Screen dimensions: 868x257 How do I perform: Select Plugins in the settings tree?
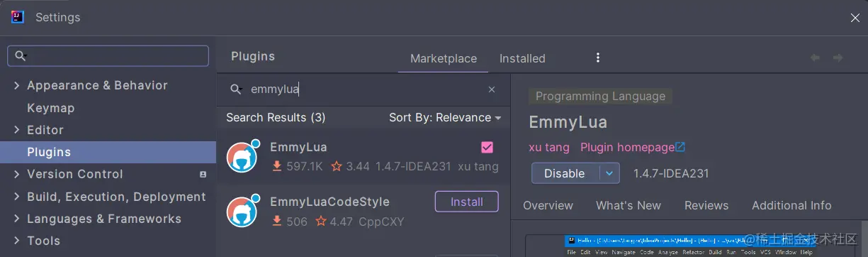pos(108,152)
